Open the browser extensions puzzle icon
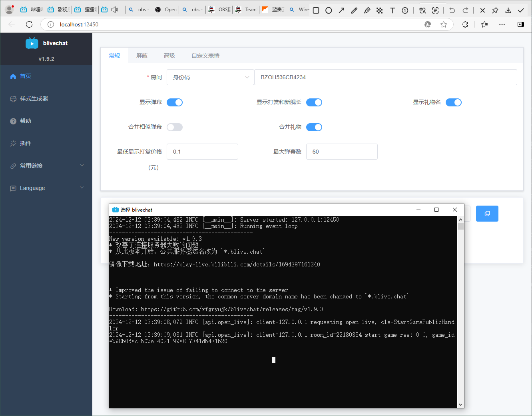Screen dimensions: 532x416 click(465, 24)
